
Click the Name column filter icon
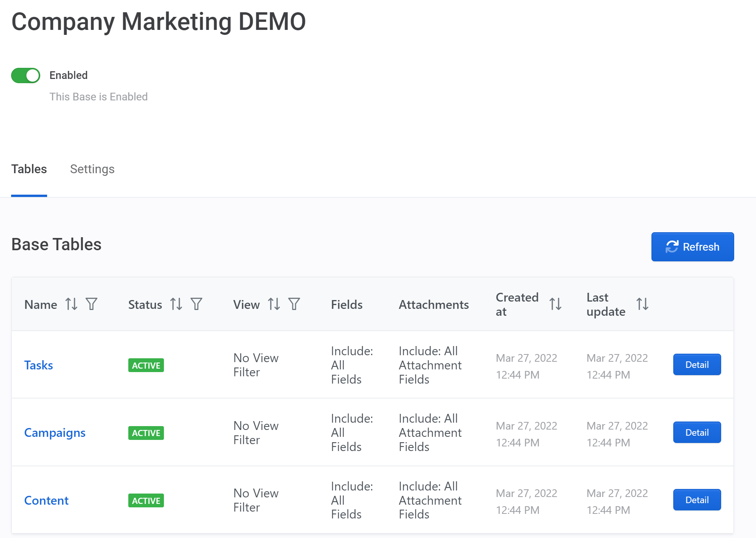91,303
